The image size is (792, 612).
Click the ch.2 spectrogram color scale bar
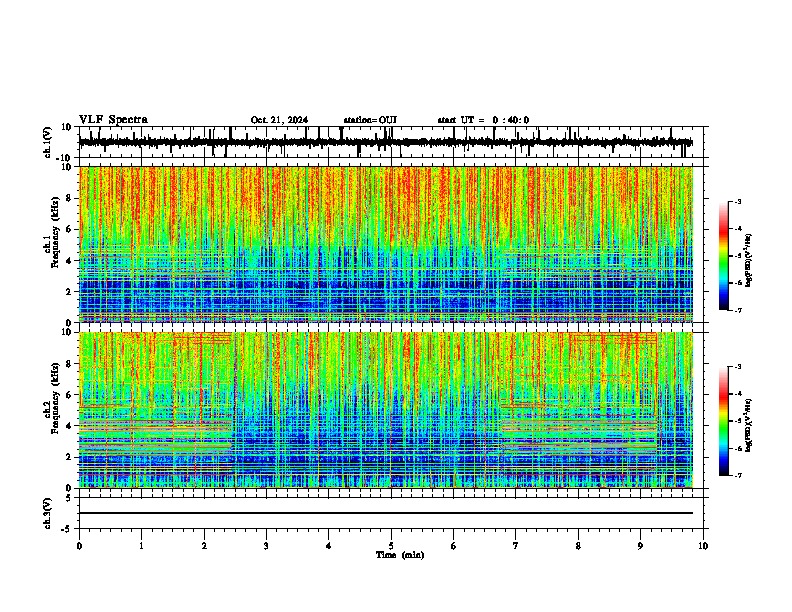(724, 421)
